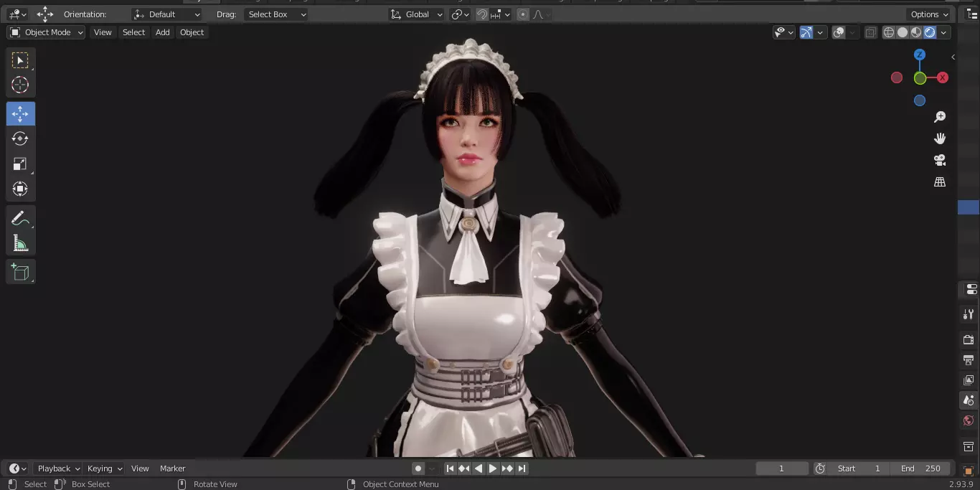Viewport: 980px width, 490px height.
Task: Toggle auto keying record button
Action: coord(418,468)
